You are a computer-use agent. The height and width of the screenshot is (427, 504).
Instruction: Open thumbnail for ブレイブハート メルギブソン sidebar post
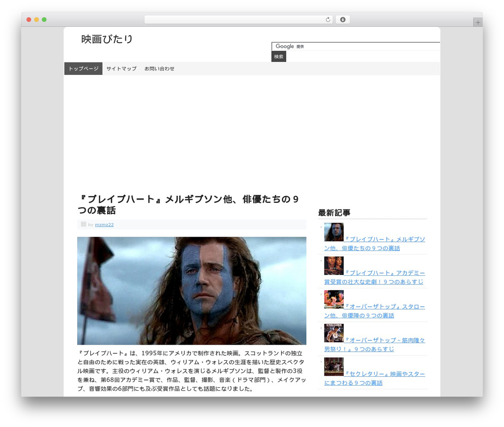(x=334, y=232)
